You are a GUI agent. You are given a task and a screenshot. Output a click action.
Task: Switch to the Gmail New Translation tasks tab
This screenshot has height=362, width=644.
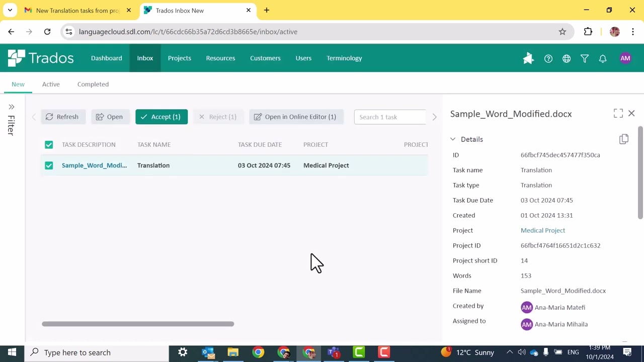(x=78, y=10)
